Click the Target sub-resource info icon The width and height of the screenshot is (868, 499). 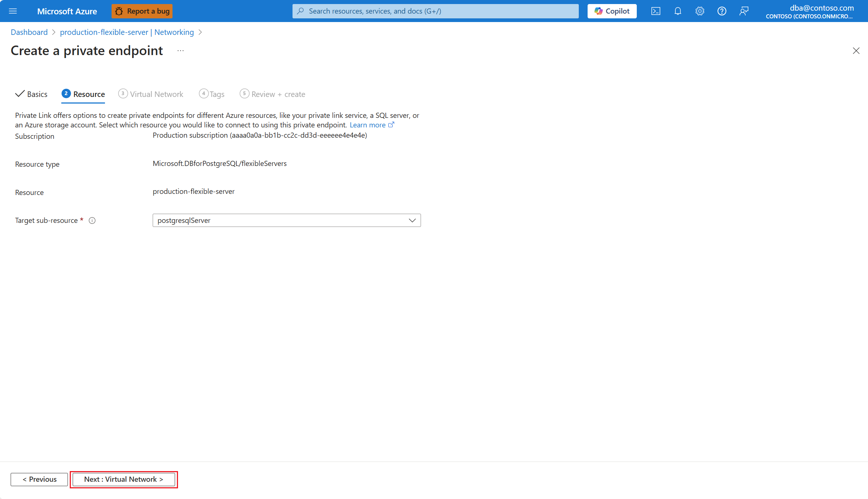tap(92, 221)
